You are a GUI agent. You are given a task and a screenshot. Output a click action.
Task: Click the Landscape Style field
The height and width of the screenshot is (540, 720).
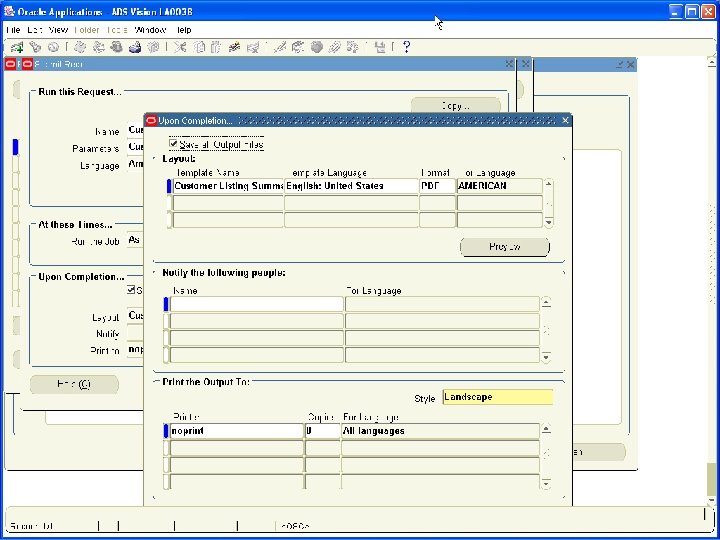click(x=497, y=397)
